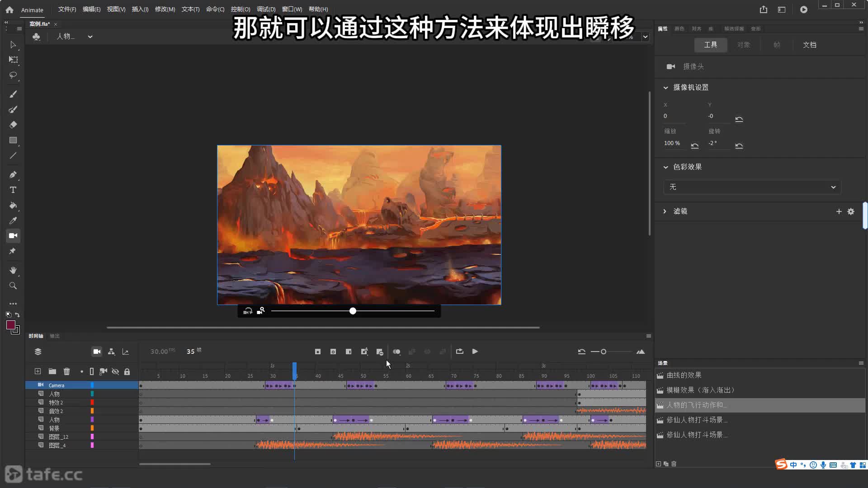Open the 修改(M) menu
The image size is (868, 488).
165,9
